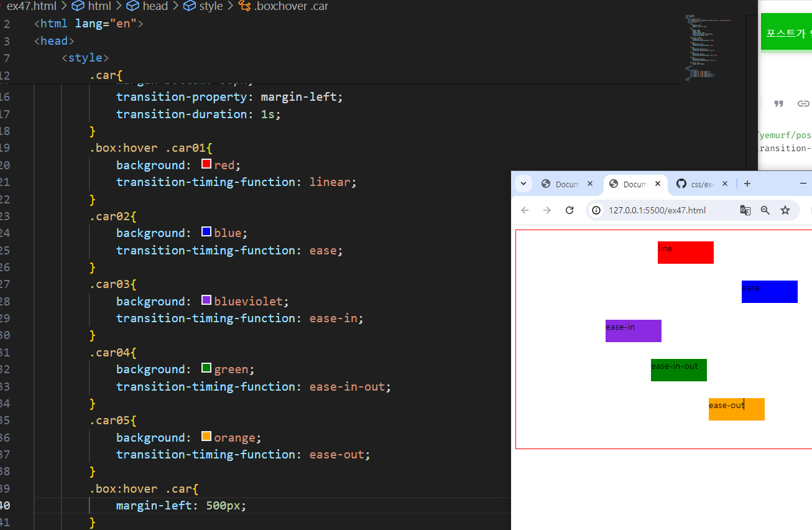
Task: Click 'transition-timing-function: ease-in;' line
Action: [239, 318]
